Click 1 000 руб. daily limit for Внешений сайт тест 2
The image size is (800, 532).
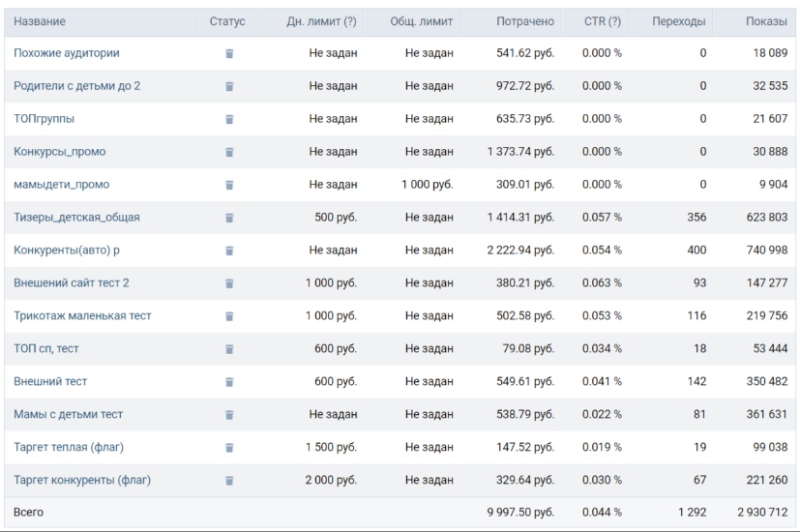(331, 283)
